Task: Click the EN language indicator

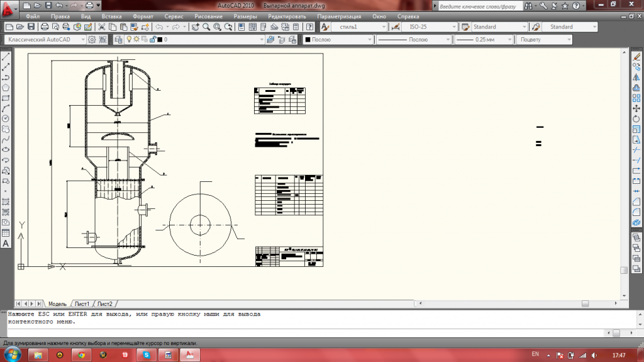Action: 535,354
